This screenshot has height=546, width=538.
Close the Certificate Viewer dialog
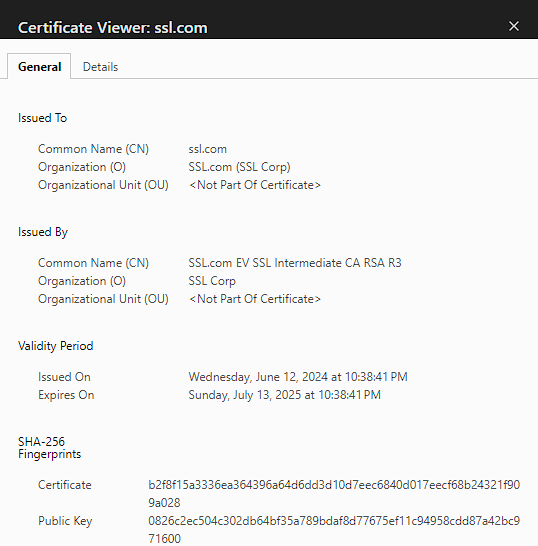pos(514,26)
